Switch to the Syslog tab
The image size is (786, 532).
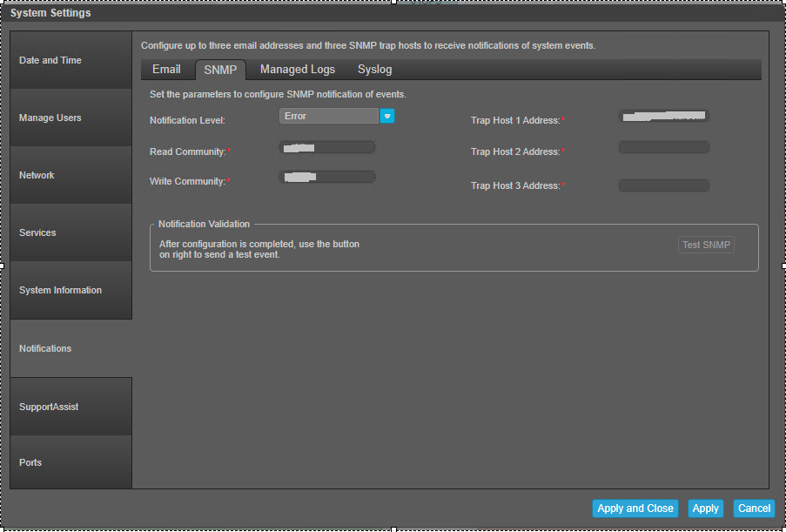374,70
